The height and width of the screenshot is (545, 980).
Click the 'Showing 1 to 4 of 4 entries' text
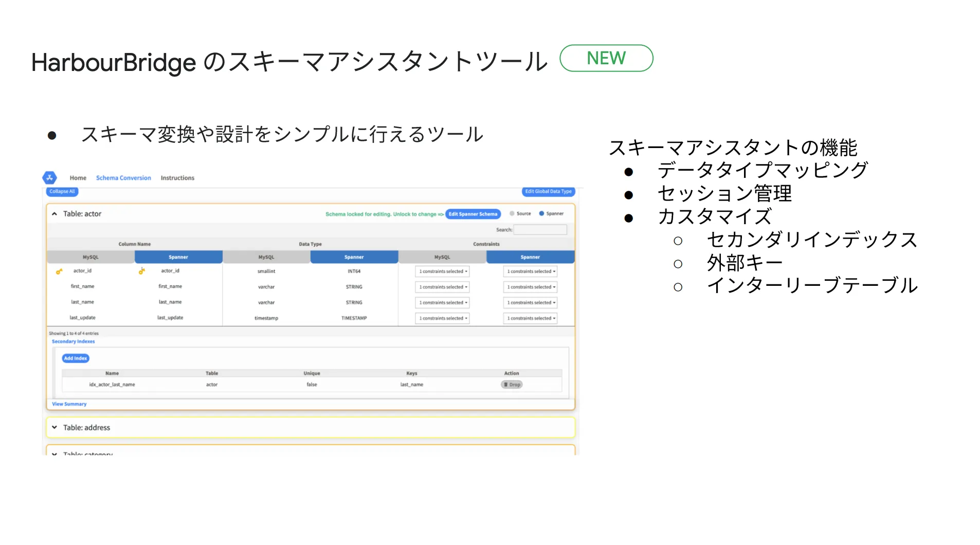tap(74, 333)
